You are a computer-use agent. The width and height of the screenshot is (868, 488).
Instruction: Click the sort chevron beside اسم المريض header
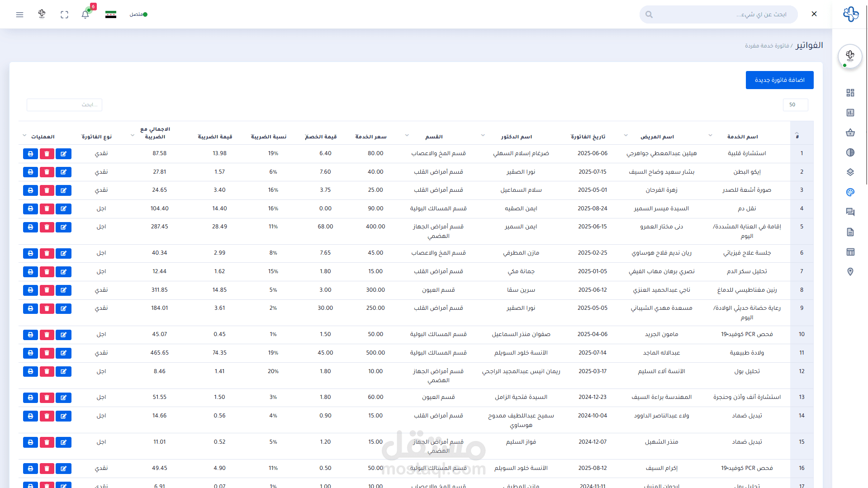coord(626,135)
